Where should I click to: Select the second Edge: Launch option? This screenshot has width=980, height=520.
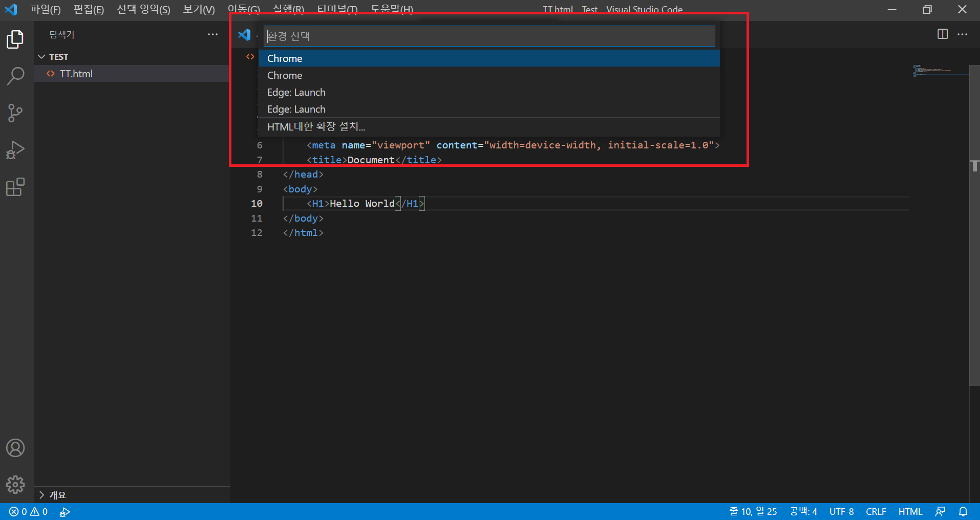[x=489, y=109]
